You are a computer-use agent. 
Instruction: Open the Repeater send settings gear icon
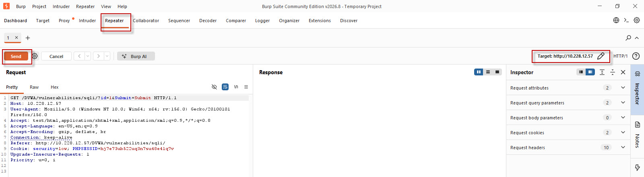tap(35, 56)
